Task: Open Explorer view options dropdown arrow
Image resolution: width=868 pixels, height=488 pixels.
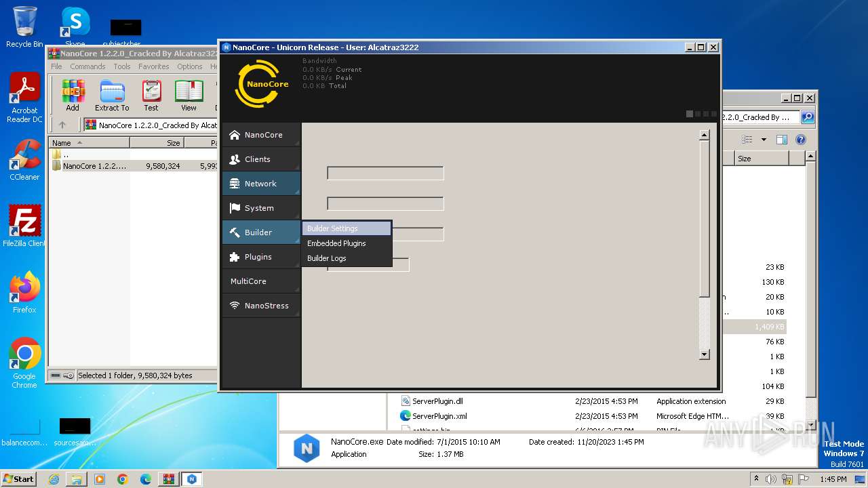Action: click(764, 140)
